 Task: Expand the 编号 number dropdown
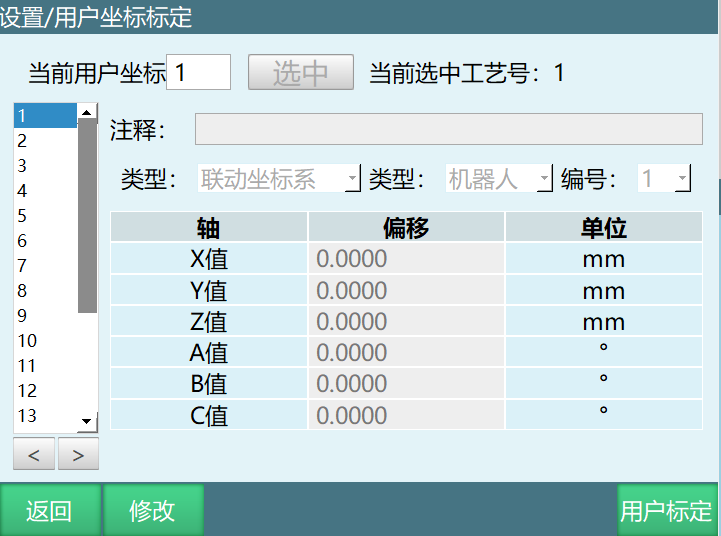pyautogui.click(x=665, y=179)
